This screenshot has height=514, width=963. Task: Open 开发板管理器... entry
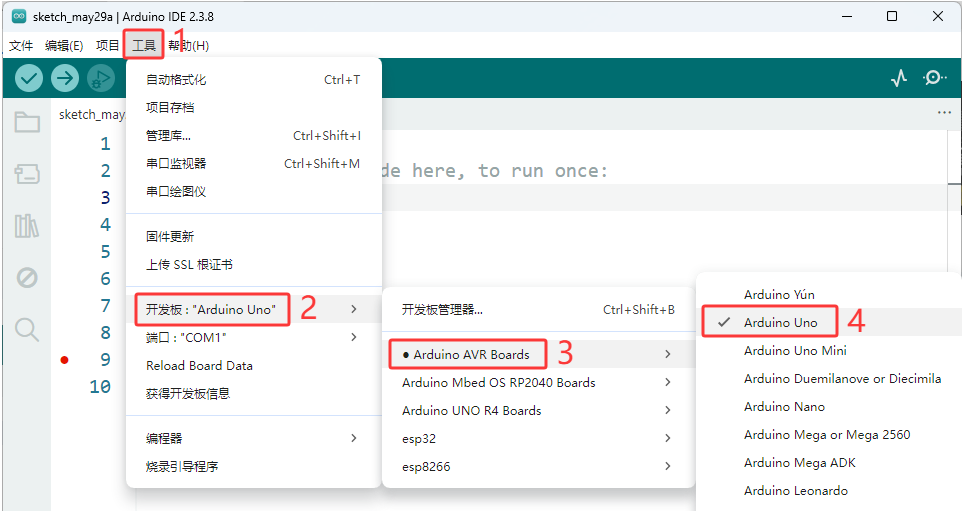point(538,310)
